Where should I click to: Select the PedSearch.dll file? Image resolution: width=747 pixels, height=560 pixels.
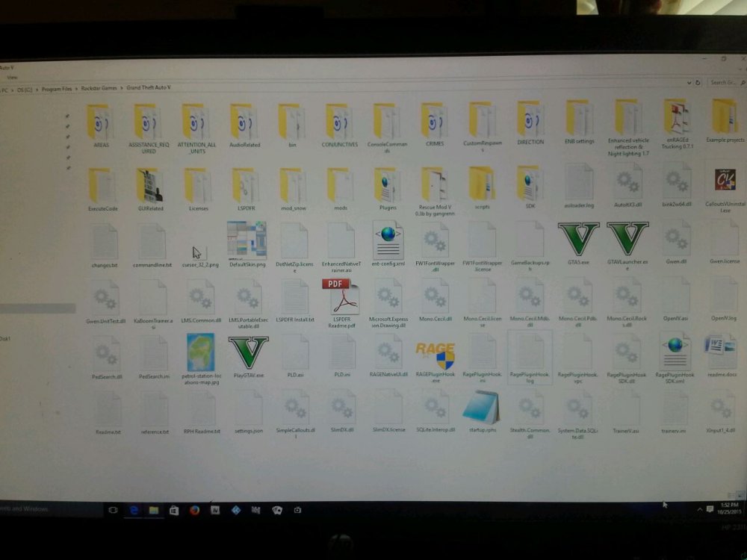(107, 358)
